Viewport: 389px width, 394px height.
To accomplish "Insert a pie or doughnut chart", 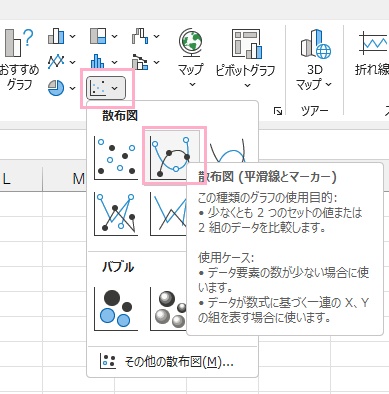I will tap(56, 88).
